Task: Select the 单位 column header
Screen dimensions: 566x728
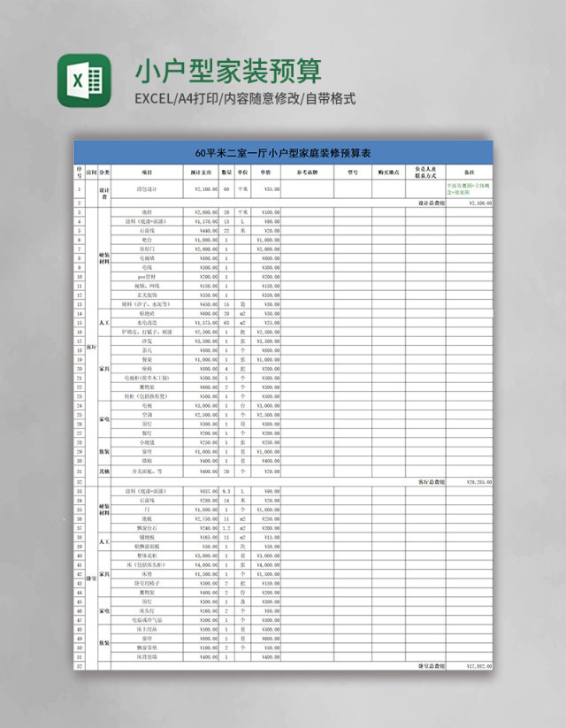Action: click(x=242, y=172)
